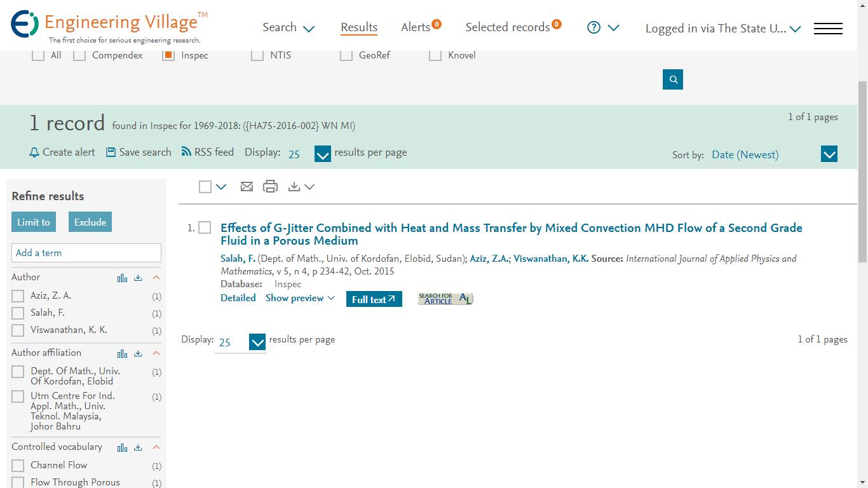Open the Detailed record link

point(238,298)
